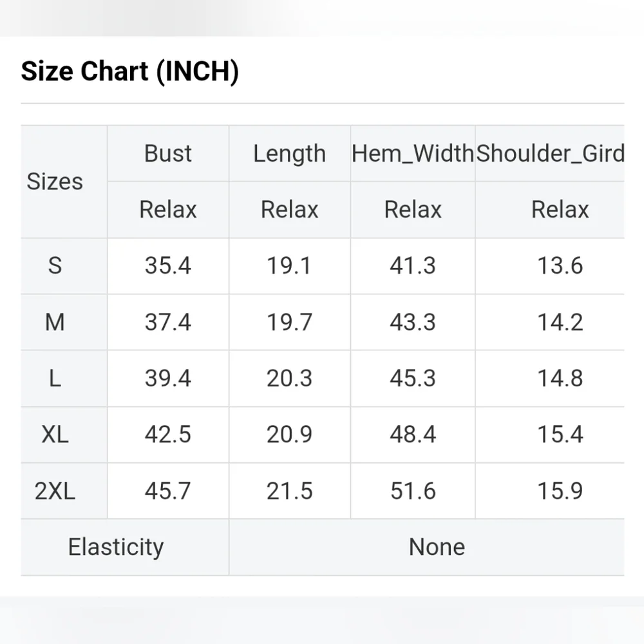Click the 35.4 bust value for S
Screen dimensions: 644x644
[168, 265]
